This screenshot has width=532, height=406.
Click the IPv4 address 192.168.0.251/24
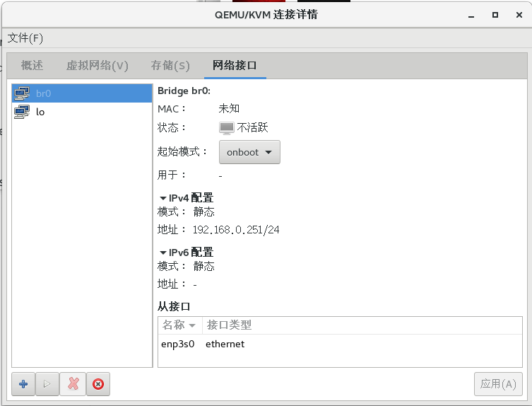(236, 230)
